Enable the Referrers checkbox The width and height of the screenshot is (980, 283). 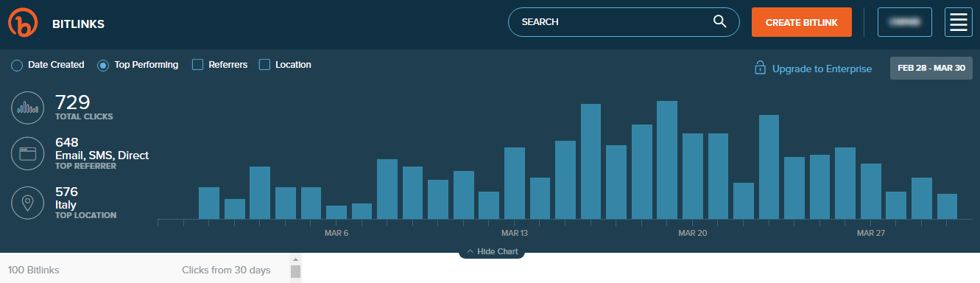point(197,65)
